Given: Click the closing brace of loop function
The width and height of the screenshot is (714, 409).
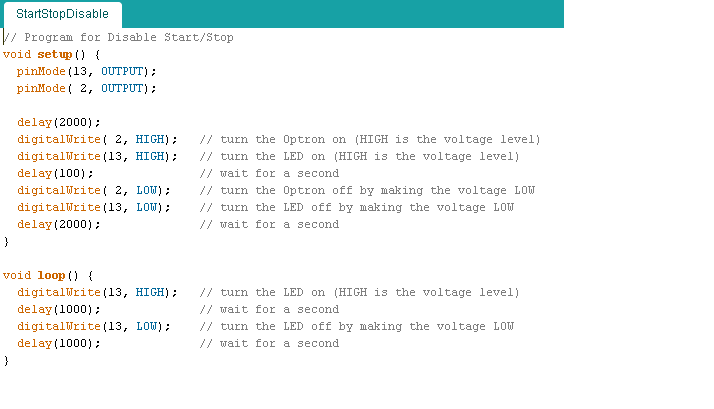Looking at the screenshot, I should (6, 360).
